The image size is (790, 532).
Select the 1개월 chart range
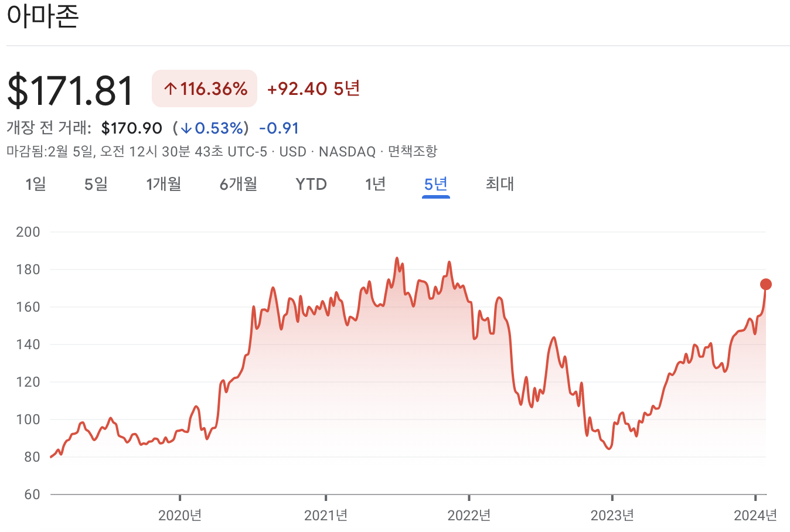164,184
